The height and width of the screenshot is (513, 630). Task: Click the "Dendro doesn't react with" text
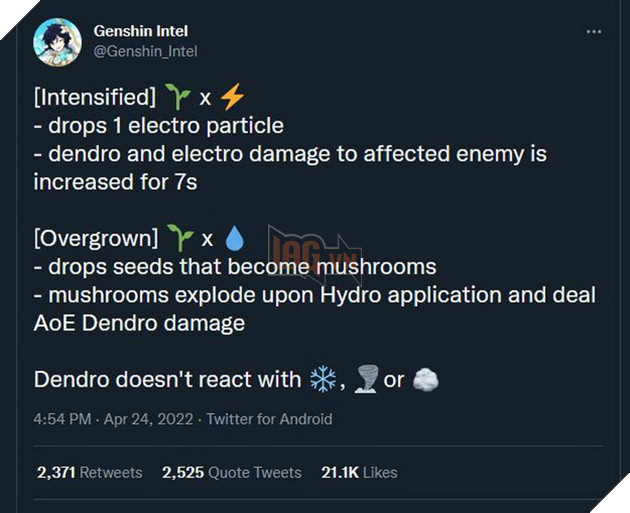pyautogui.click(x=167, y=380)
